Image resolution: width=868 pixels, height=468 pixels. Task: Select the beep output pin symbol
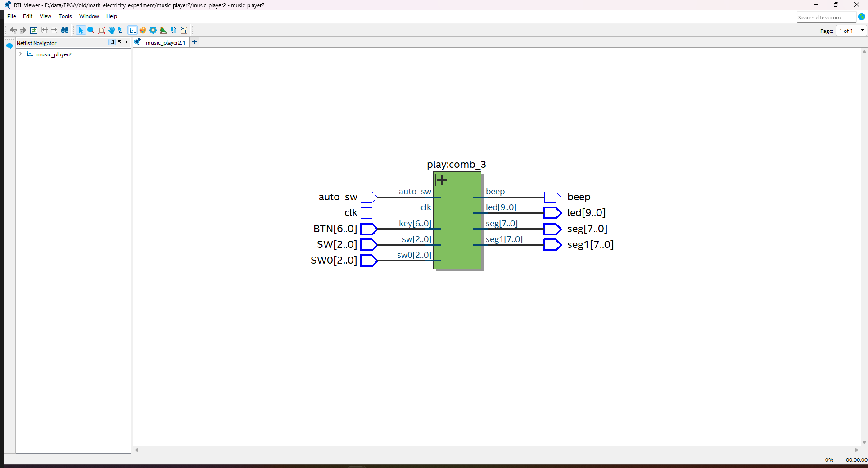[552, 197]
